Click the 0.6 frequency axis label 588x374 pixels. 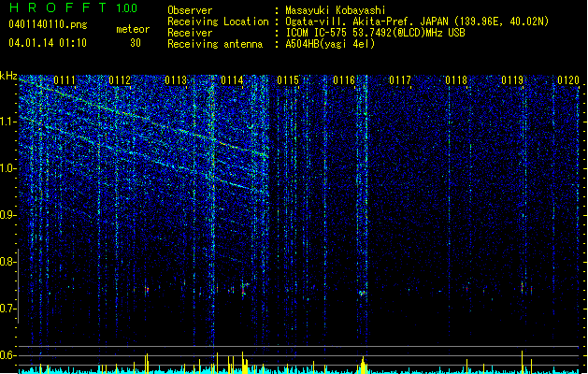pyautogui.click(x=8, y=355)
